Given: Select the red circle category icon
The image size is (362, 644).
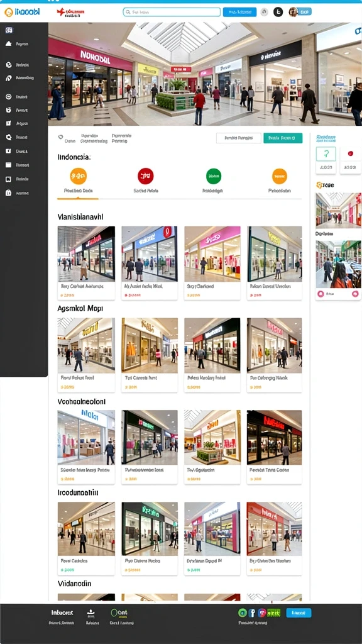Looking at the screenshot, I should [x=145, y=176].
